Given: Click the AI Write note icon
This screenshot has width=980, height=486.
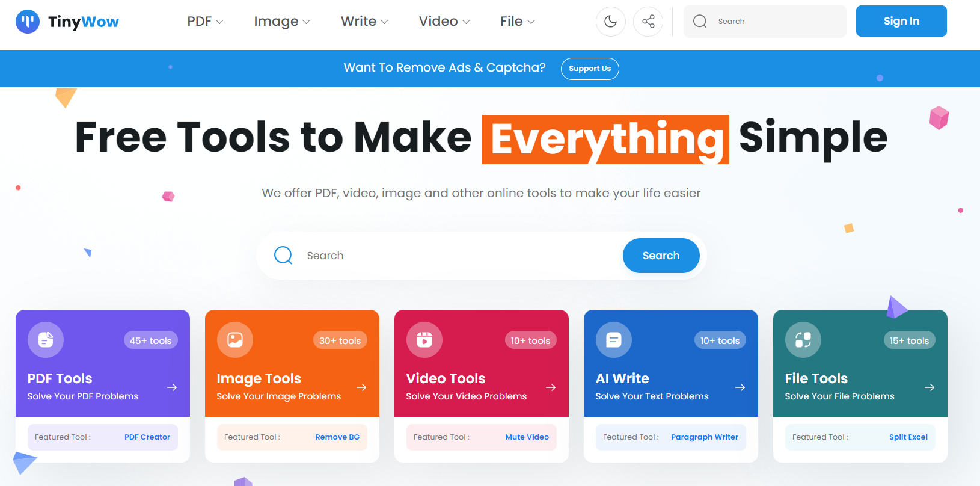Looking at the screenshot, I should pyautogui.click(x=614, y=340).
